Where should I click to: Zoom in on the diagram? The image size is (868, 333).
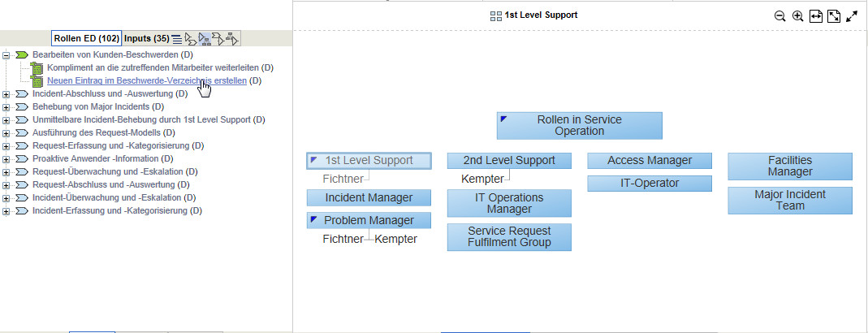[x=798, y=16]
